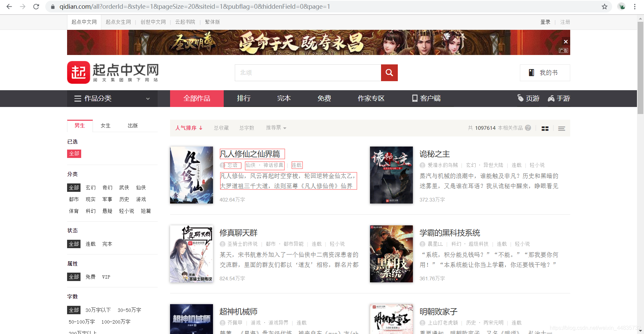
Task: Click the author avatar next to 忘语
Action: point(222,165)
